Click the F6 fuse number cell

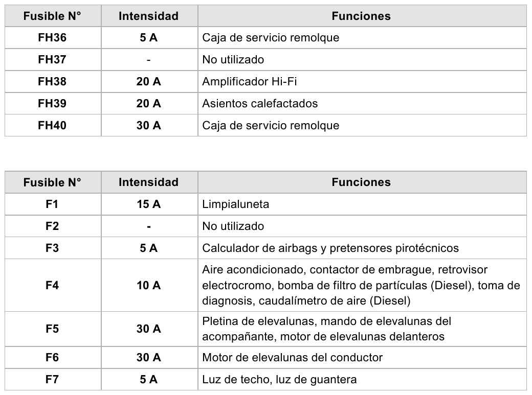(52, 358)
